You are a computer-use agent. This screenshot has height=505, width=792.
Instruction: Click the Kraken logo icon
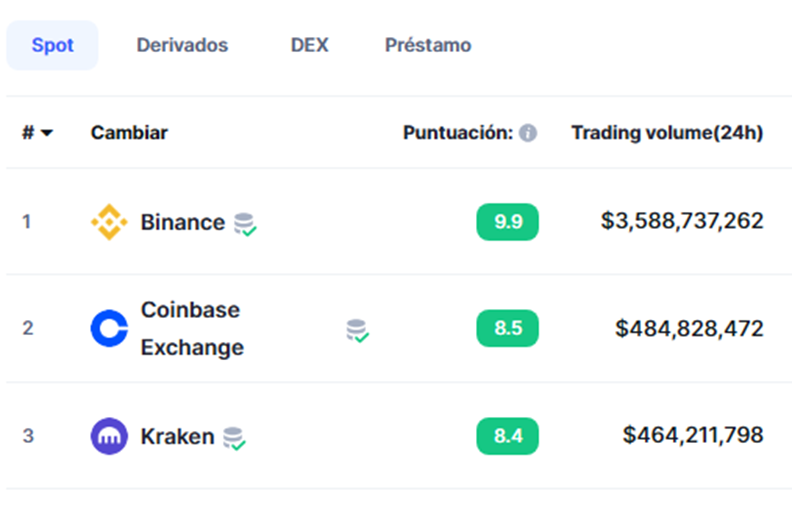pos(109,436)
